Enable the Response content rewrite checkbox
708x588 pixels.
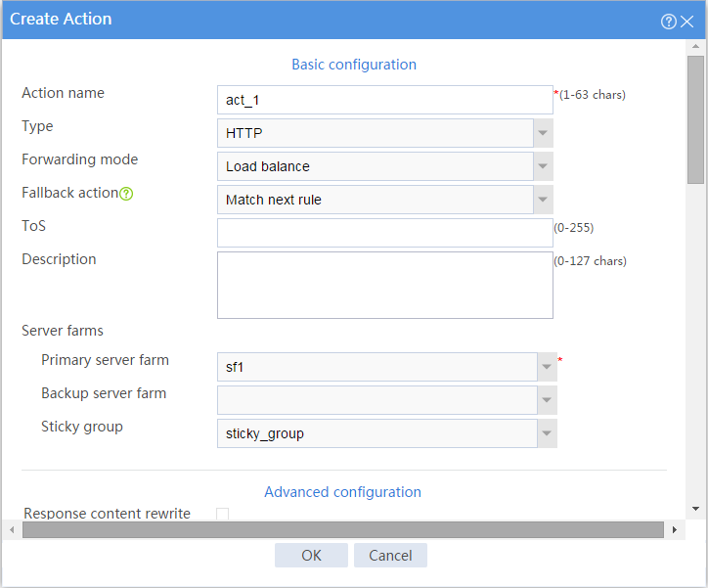pyautogui.click(x=222, y=514)
